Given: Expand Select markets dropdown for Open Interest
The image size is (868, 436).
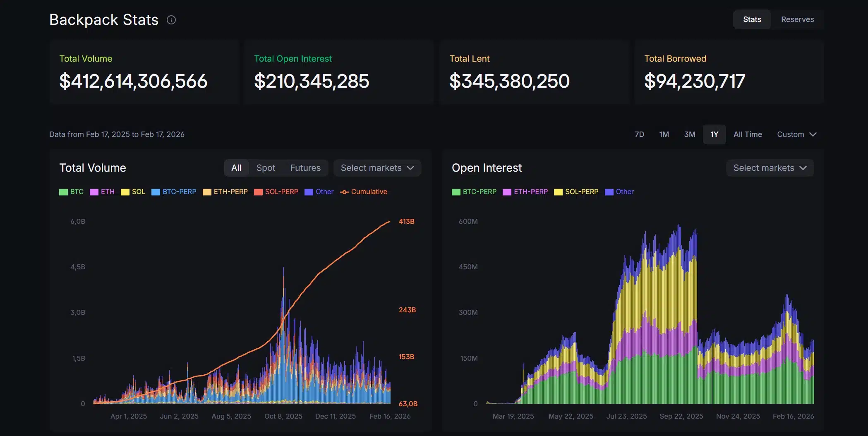Looking at the screenshot, I should tap(770, 168).
